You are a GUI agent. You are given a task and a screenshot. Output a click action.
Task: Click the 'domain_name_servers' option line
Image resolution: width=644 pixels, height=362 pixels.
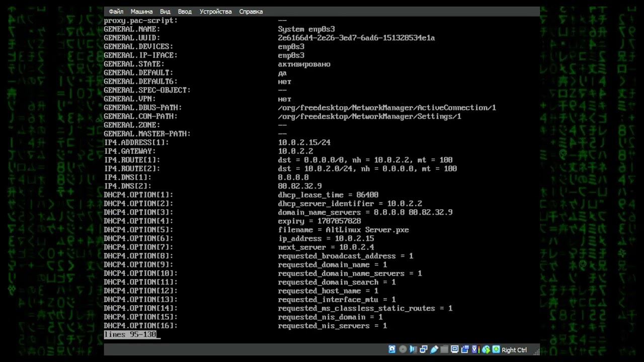tap(365, 212)
